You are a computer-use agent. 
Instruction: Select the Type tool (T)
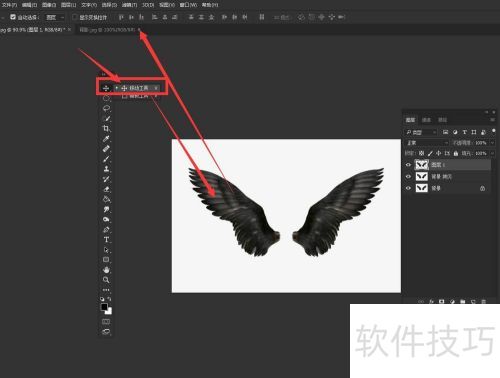tap(106, 240)
